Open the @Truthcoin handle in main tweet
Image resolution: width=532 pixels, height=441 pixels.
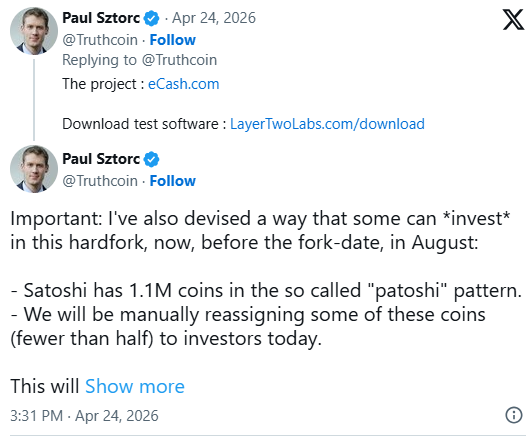(100, 181)
